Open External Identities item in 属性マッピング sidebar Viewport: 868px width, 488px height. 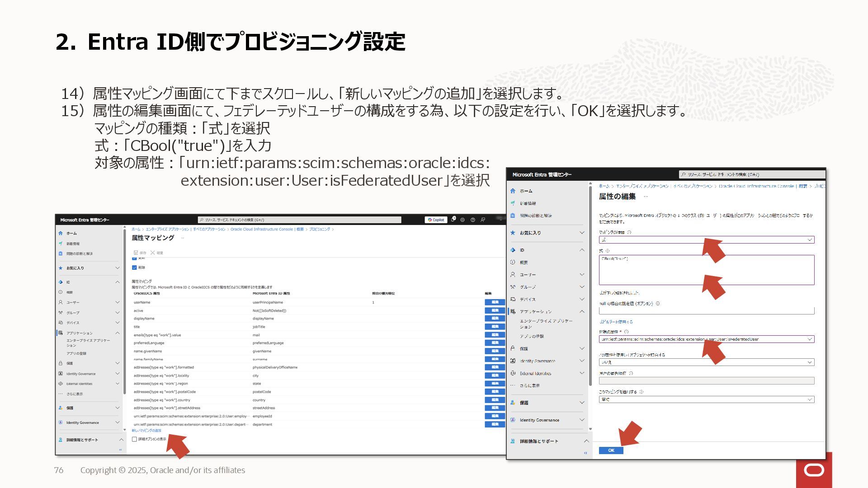click(x=79, y=384)
